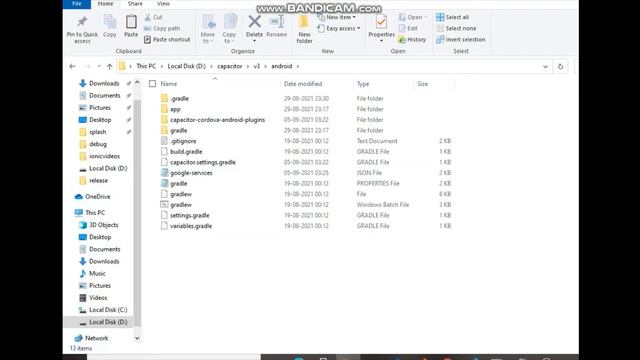Click Select all in ribbon

[x=452, y=17]
